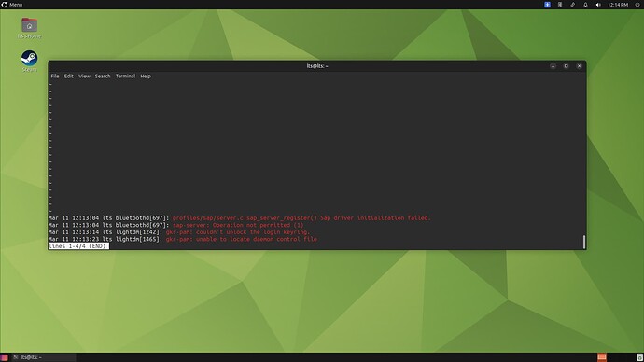Click the show desktop button in bottom panel
Screen dimensions: 644x362
(4, 357)
